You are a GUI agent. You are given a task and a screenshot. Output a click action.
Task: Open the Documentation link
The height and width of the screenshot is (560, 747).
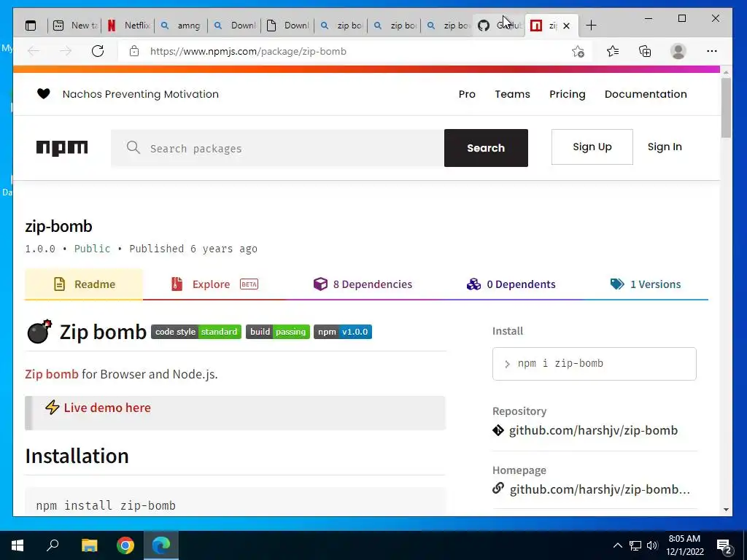click(x=646, y=94)
